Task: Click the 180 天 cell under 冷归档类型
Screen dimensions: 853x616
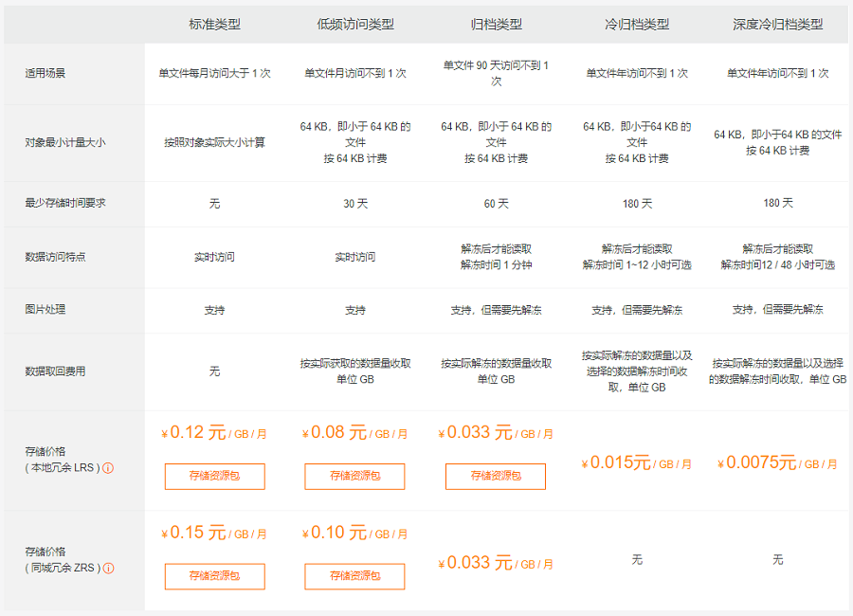Action: pos(637,204)
